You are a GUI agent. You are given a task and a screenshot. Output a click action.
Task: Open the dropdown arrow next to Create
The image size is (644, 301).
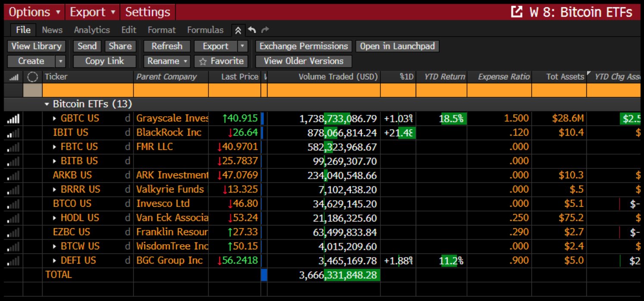click(x=61, y=62)
